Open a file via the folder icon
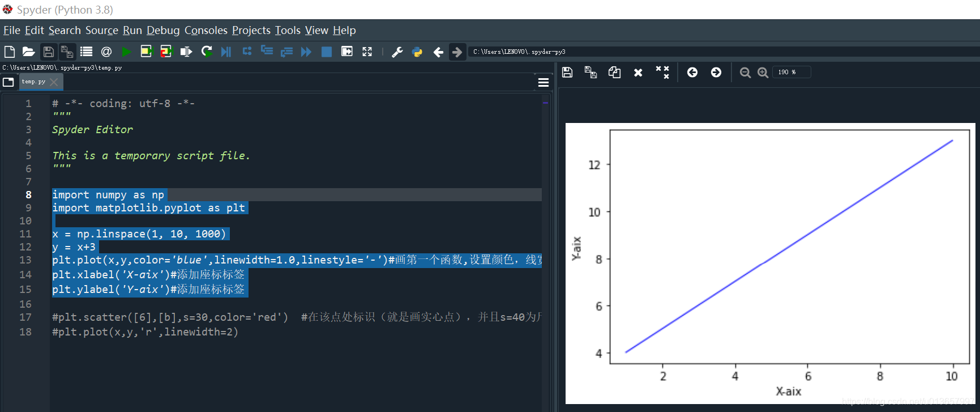980x412 pixels. (x=28, y=52)
